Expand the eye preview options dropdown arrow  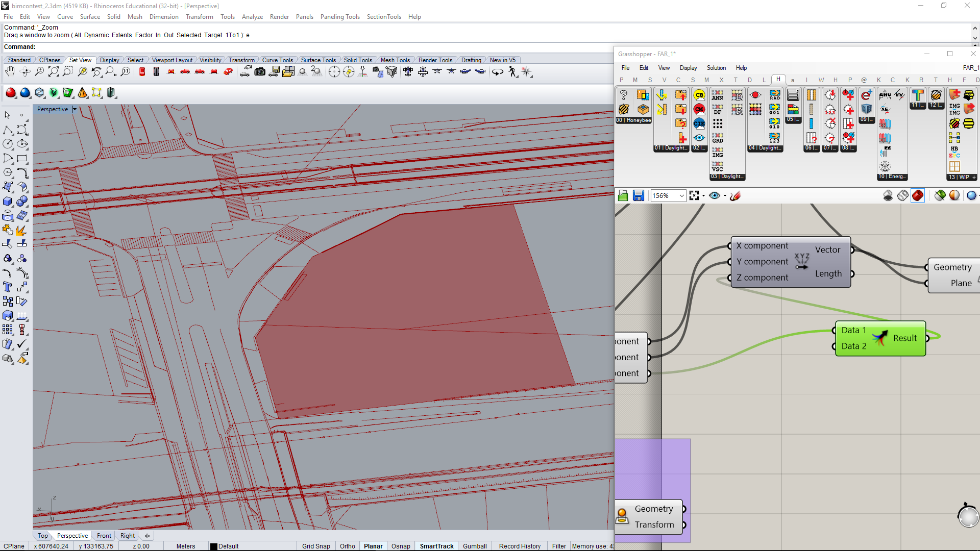click(x=725, y=195)
